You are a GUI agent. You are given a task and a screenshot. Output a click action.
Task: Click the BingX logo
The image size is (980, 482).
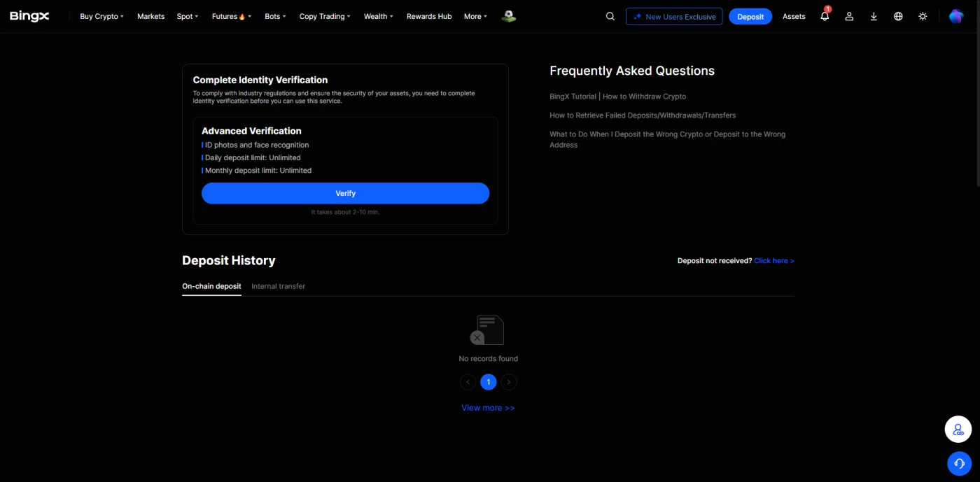29,16
